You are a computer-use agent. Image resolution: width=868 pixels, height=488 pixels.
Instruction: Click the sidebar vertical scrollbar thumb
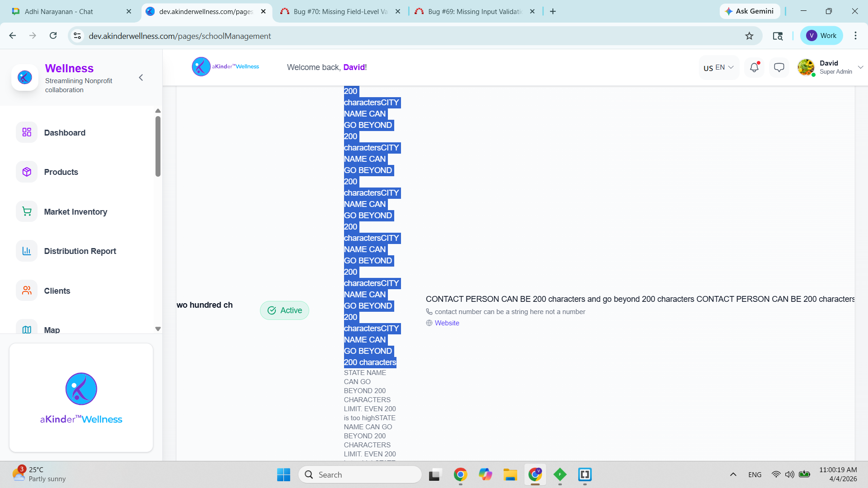point(158,146)
